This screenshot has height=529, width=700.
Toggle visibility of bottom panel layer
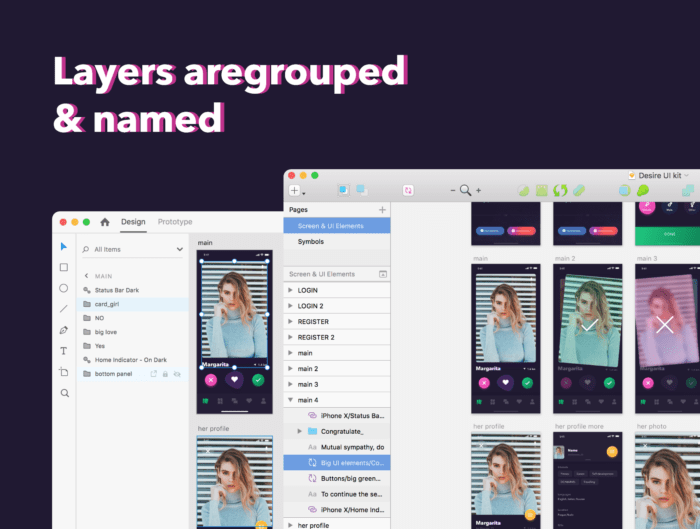177,374
